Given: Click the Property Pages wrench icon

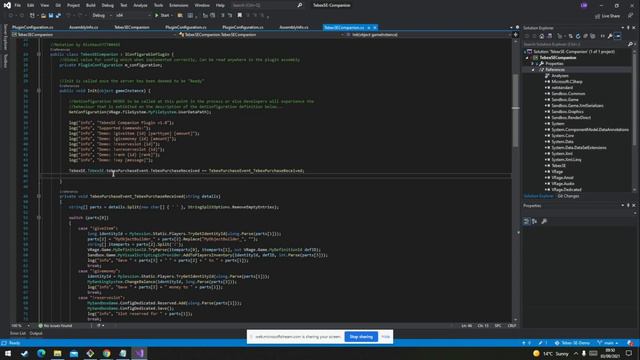Looking at the screenshot, I should tap(544, 221).
